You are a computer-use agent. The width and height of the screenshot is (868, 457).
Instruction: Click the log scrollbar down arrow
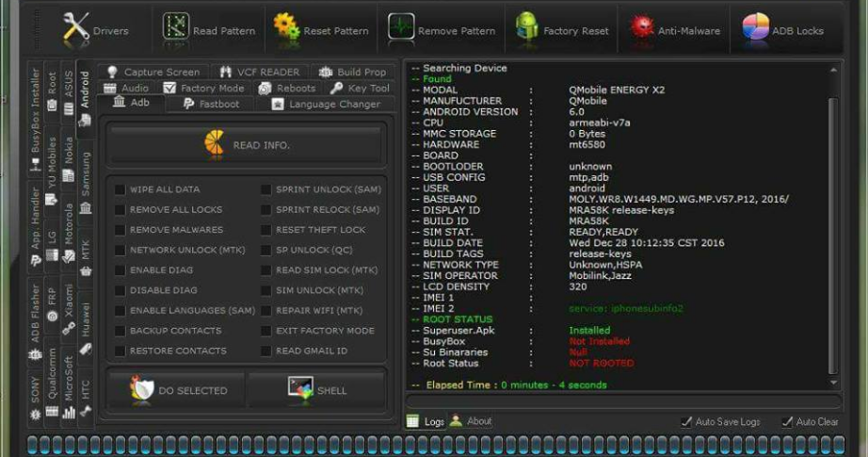pos(833,383)
